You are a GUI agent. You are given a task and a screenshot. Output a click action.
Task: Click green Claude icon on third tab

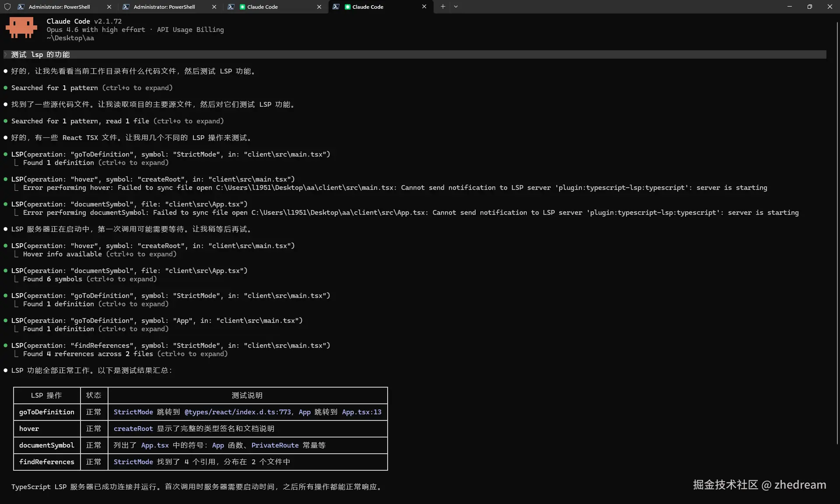pos(242,7)
